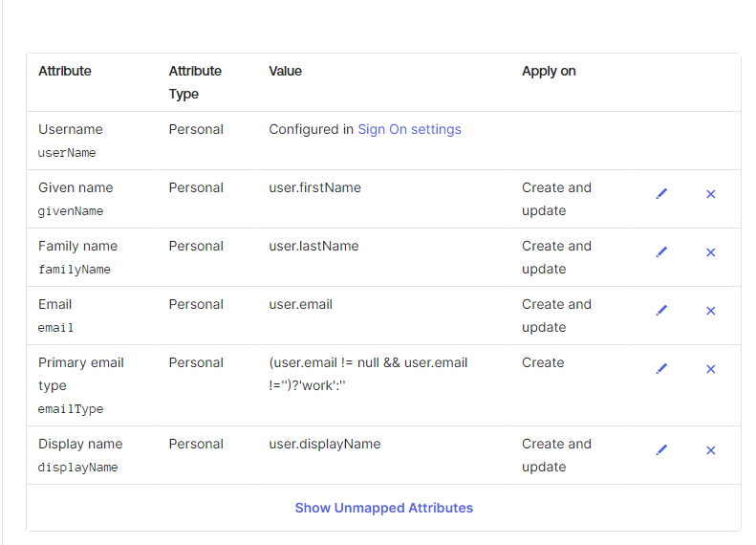
Task: Delete the Email attribute mapping
Action: [710, 311]
